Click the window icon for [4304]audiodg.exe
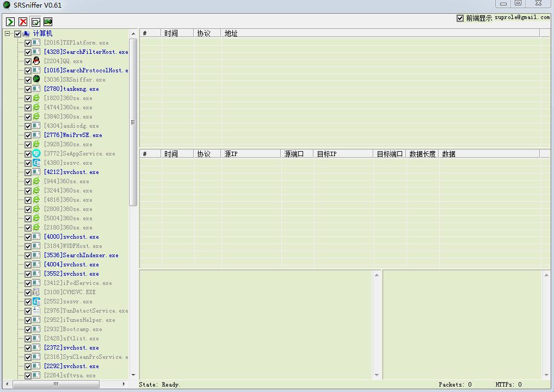The height and width of the screenshot is (392, 554). [36, 126]
